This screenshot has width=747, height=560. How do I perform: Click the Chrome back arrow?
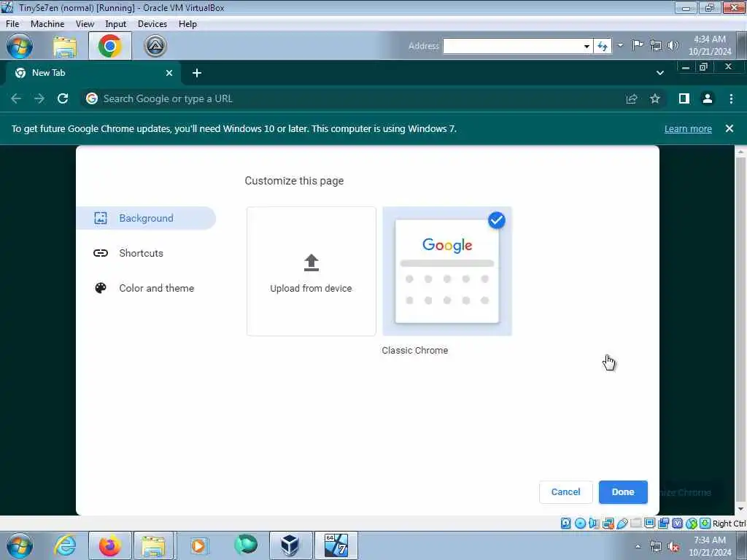(x=16, y=98)
